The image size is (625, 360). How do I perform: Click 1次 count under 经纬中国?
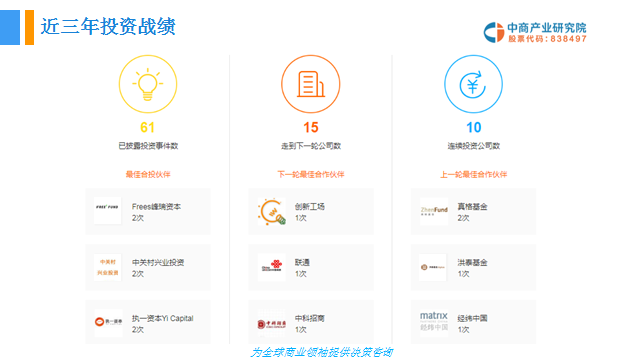[463, 330]
